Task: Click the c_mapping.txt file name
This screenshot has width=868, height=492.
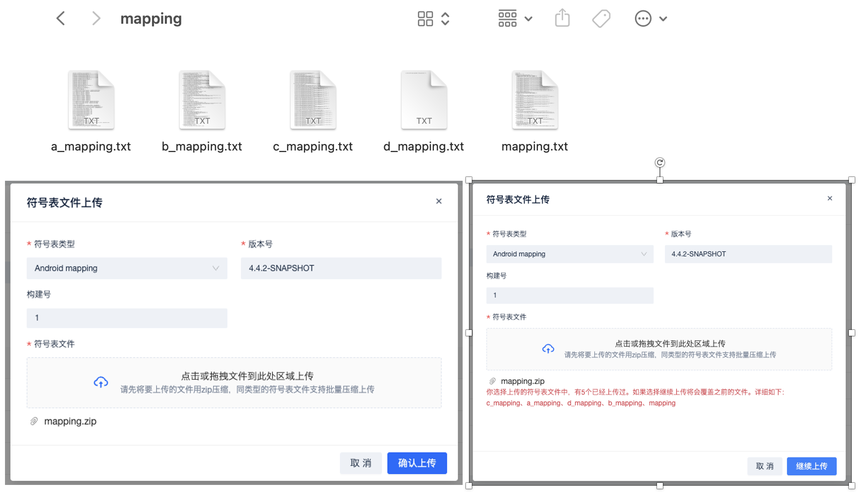Action: pos(313,147)
